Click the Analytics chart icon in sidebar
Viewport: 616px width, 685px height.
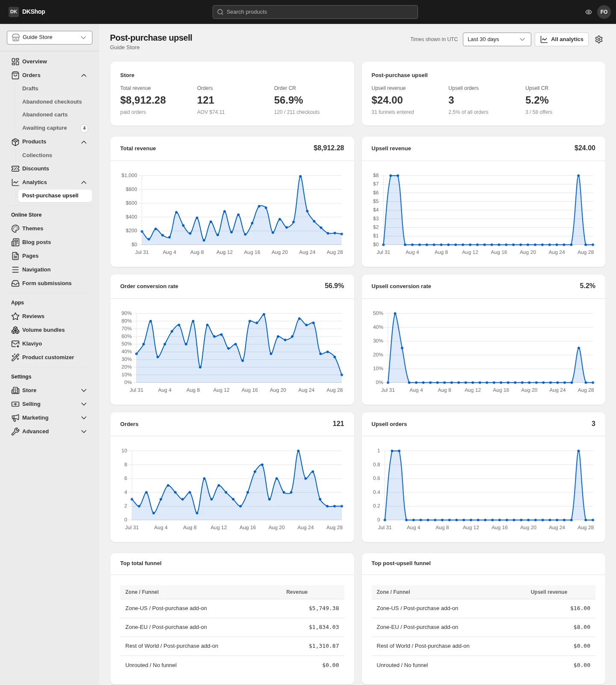(x=15, y=182)
